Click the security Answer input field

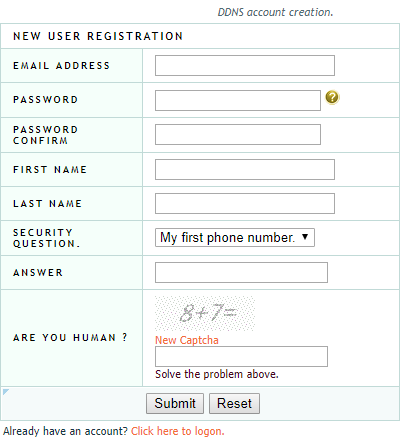(x=241, y=272)
